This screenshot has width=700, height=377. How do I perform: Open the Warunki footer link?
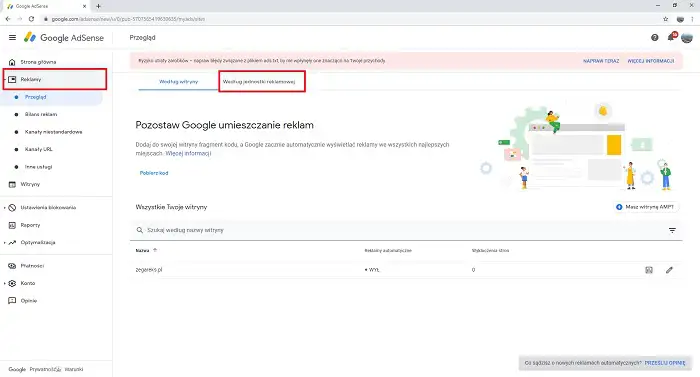coord(74,369)
